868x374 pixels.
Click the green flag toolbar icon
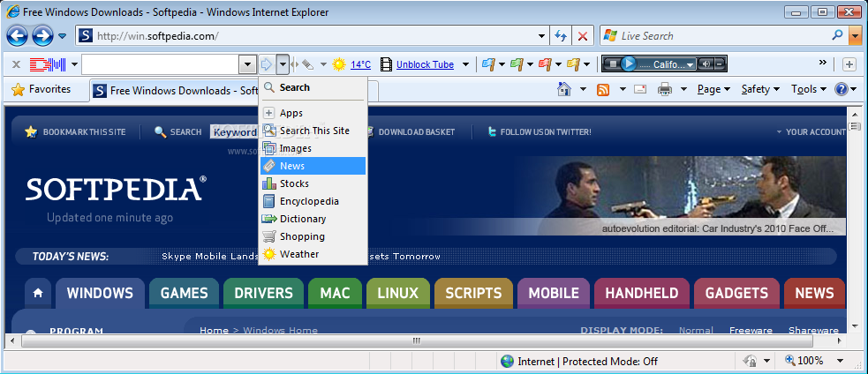[516, 64]
